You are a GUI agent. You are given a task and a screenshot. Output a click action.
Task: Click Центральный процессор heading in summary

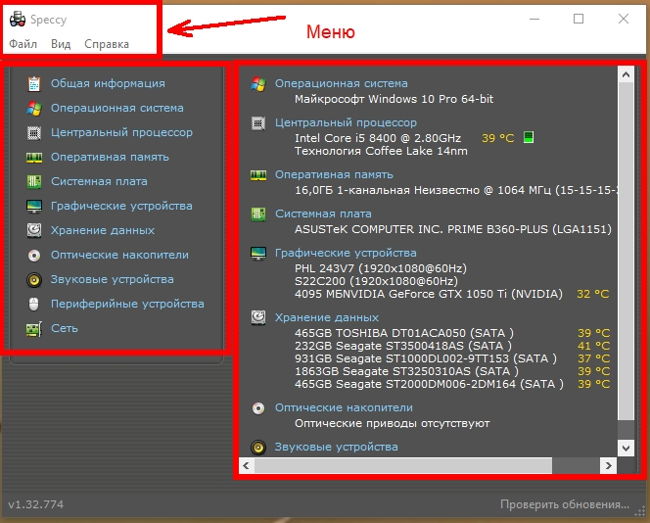[x=346, y=123]
